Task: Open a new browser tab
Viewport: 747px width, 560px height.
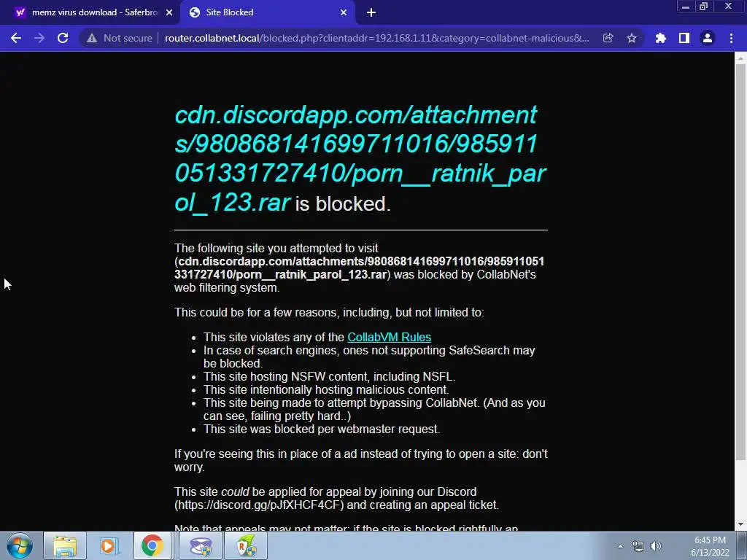Action: coord(371,13)
